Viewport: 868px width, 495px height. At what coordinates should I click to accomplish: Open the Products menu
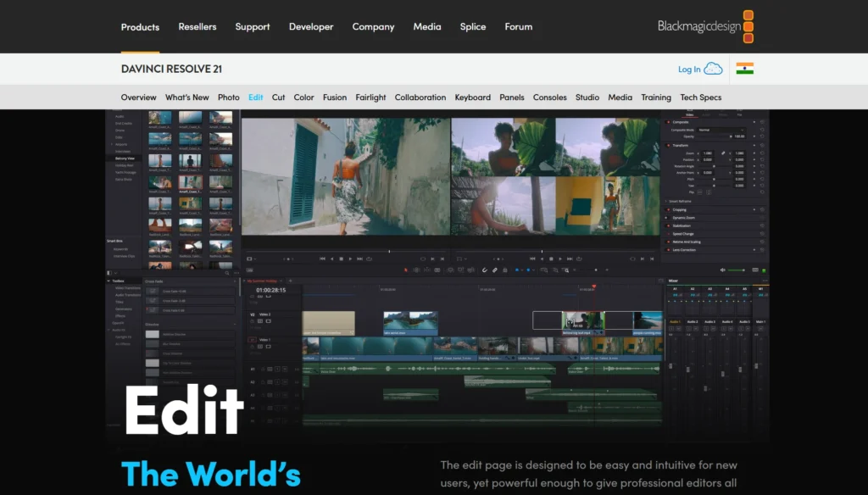[x=140, y=26]
